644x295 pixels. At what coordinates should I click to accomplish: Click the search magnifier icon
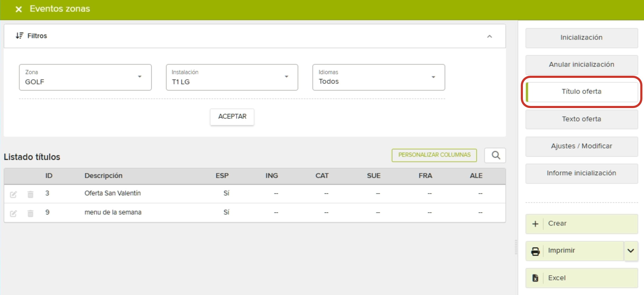tap(495, 155)
